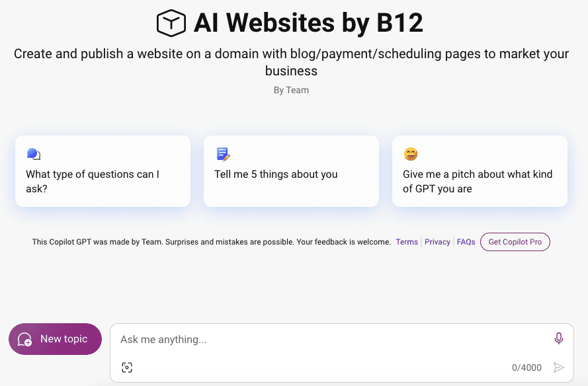This screenshot has width=588, height=386.
Task: Select Get Copilot Pro
Action: point(515,242)
